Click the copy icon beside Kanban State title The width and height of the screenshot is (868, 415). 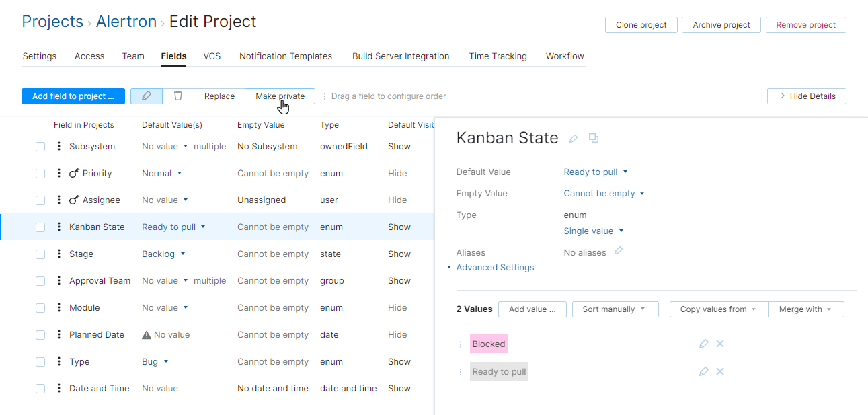(594, 138)
